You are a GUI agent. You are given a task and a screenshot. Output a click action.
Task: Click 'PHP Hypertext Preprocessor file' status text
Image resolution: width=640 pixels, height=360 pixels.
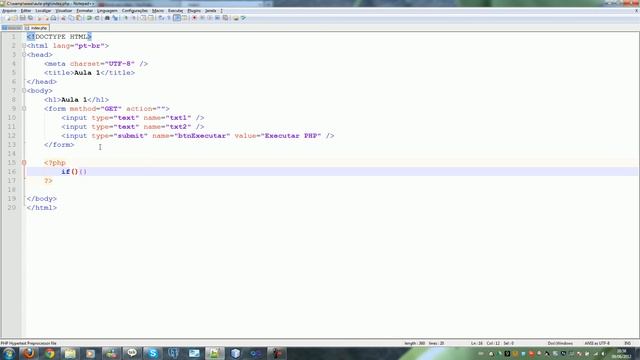click(x=29, y=343)
